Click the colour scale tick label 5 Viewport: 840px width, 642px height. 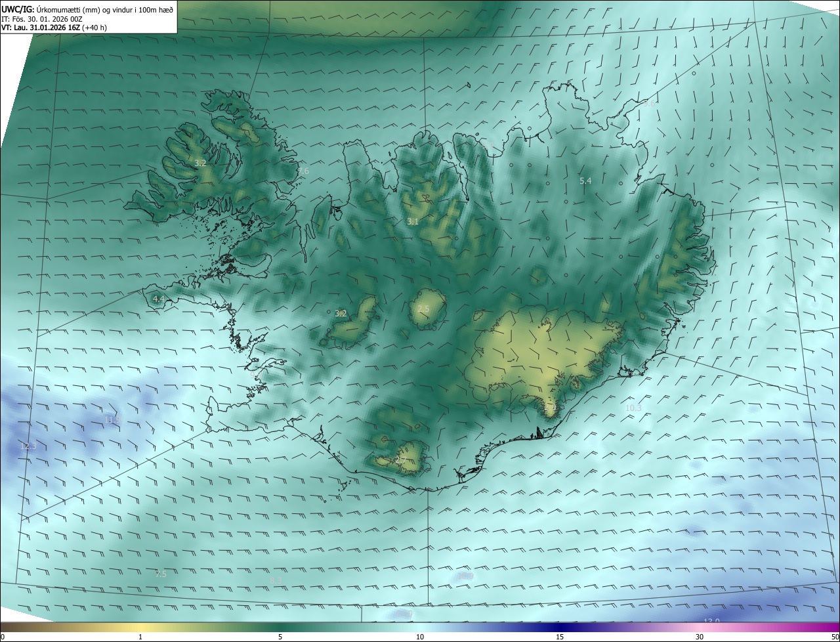(x=280, y=637)
